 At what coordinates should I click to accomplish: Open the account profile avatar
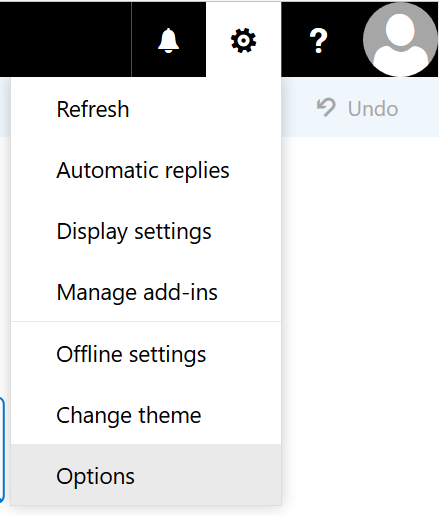tap(400, 40)
